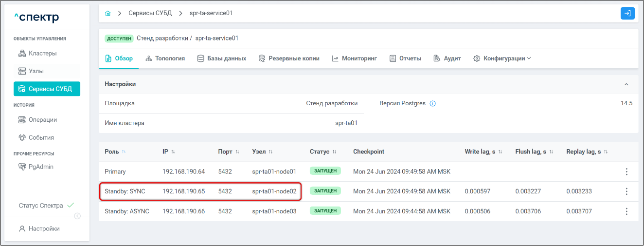Collapse the Настройки panel
644x246 pixels.
pyautogui.click(x=626, y=84)
